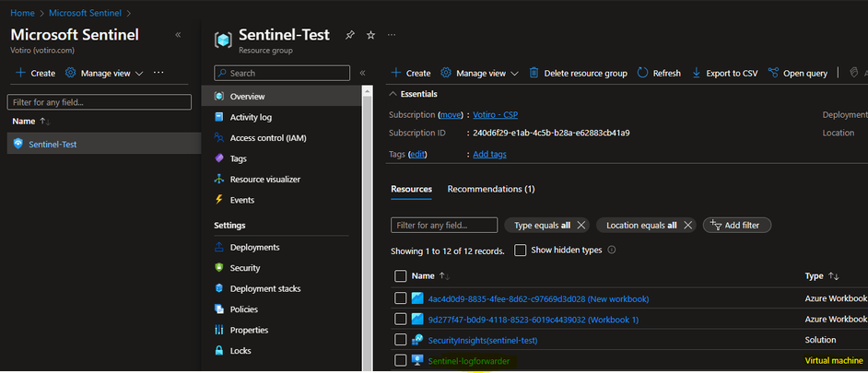The height and width of the screenshot is (373, 868).
Task: Check the Sentinel-logforwarder row checkbox
Action: [x=400, y=361]
